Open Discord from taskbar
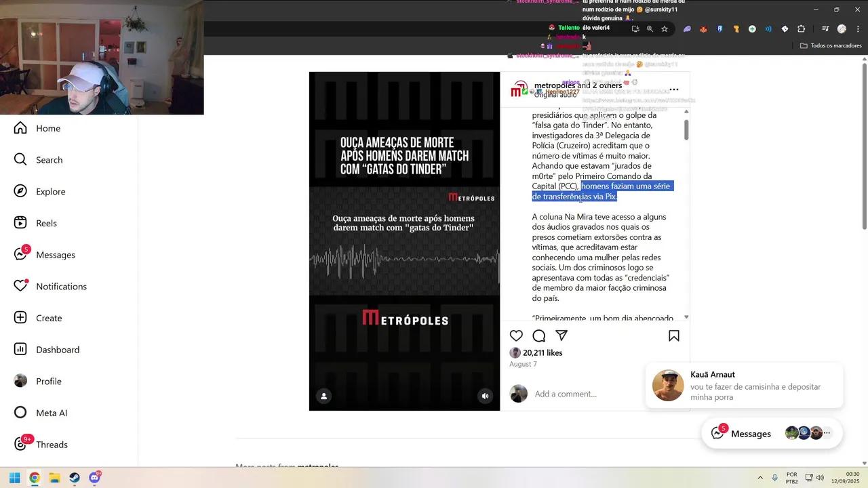Viewport: 868px width, 488px height. 95,478
